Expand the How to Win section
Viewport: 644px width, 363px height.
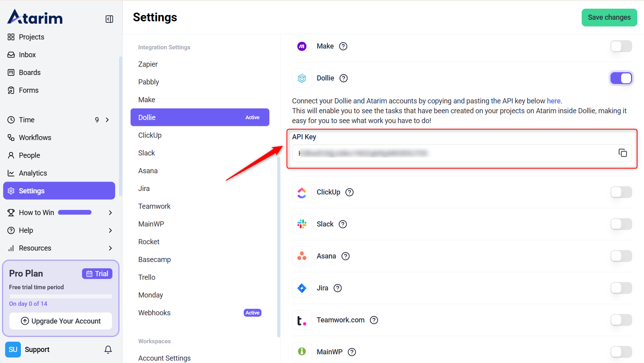pyautogui.click(x=110, y=213)
